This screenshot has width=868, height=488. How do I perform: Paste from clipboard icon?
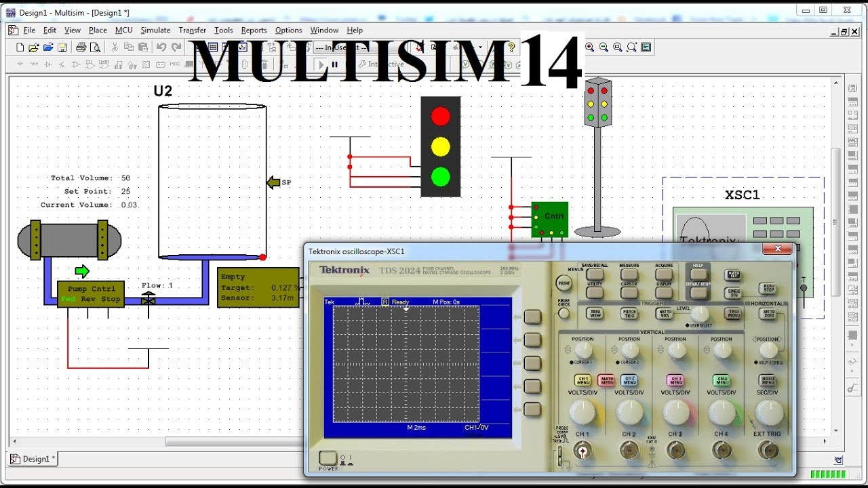coord(143,47)
